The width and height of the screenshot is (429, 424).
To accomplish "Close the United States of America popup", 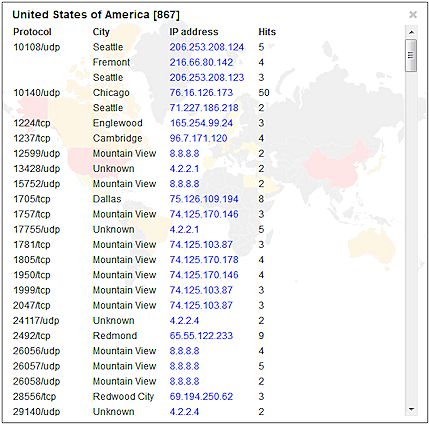I will coord(413,15).
